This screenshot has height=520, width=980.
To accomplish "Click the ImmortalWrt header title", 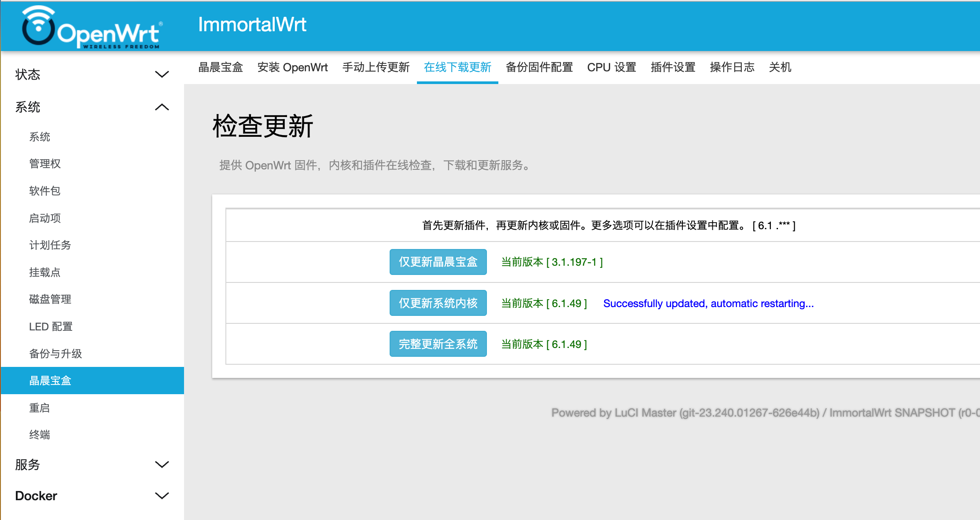I will point(252,25).
